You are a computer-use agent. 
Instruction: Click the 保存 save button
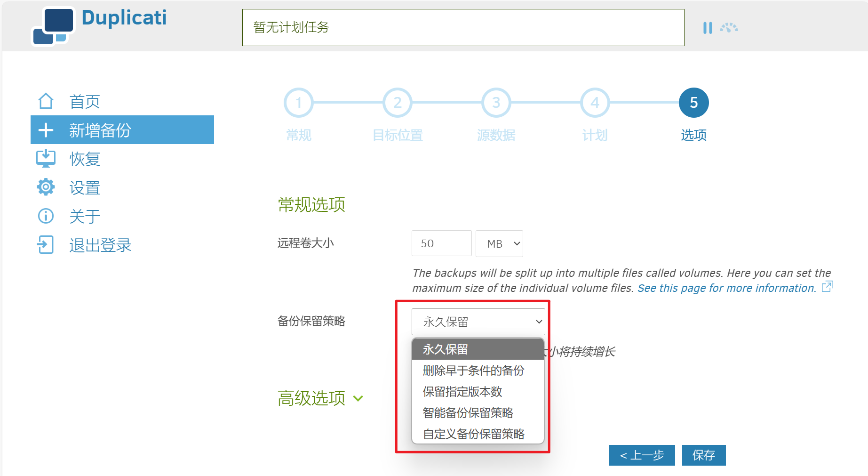pos(703,455)
